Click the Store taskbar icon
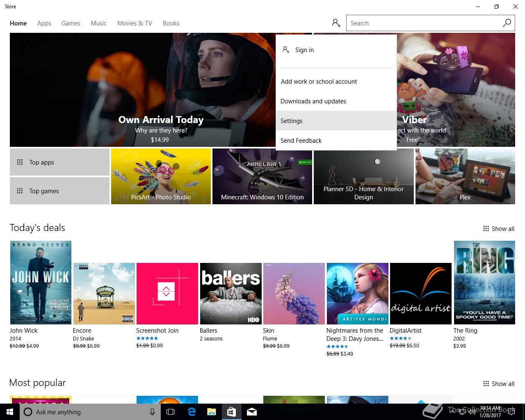The width and height of the screenshot is (525, 420). [x=231, y=412]
